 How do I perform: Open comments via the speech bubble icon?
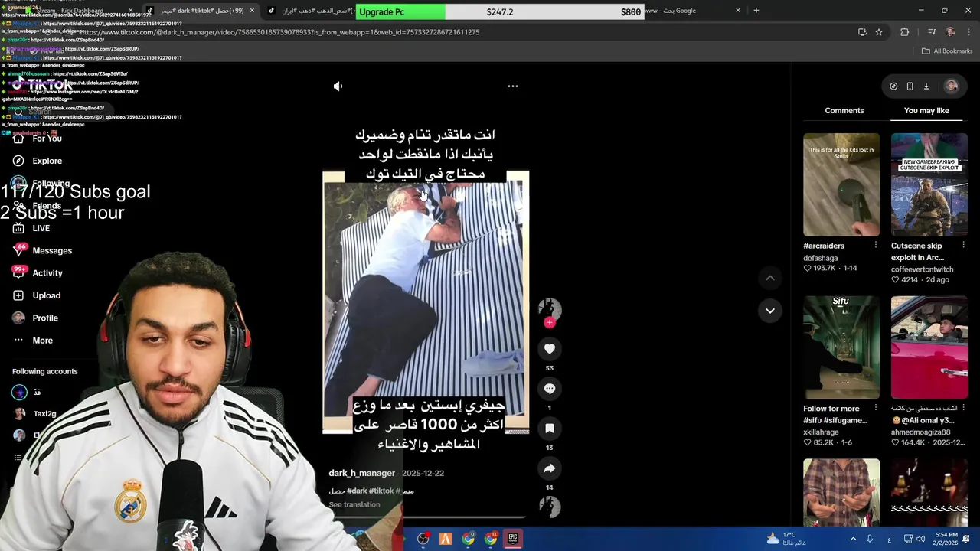(x=550, y=389)
